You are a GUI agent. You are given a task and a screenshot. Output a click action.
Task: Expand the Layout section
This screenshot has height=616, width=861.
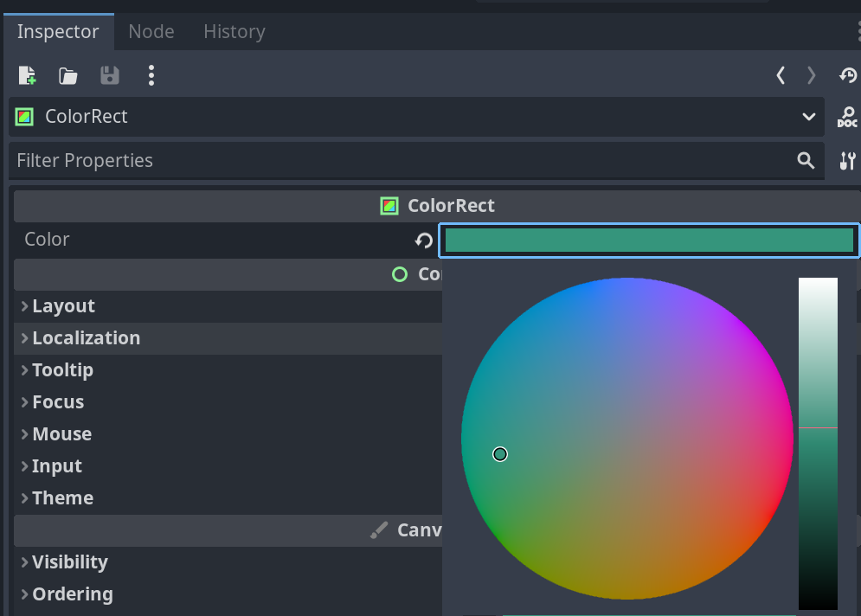pos(63,306)
